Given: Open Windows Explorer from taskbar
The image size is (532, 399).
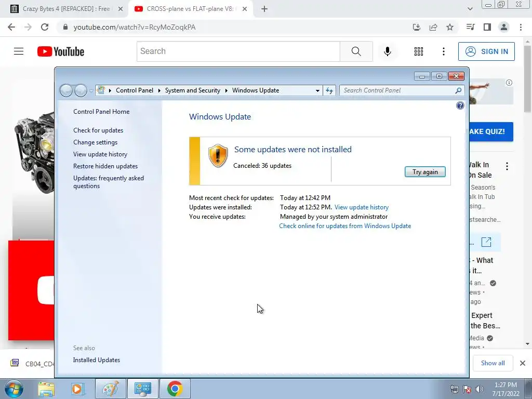Looking at the screenshot, I should [46, 389].
